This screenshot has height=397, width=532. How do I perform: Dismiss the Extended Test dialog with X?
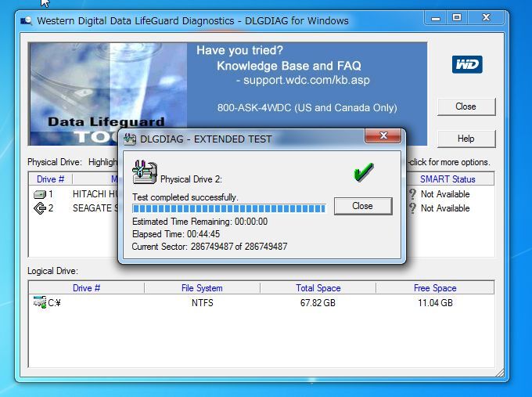point(383,137)
